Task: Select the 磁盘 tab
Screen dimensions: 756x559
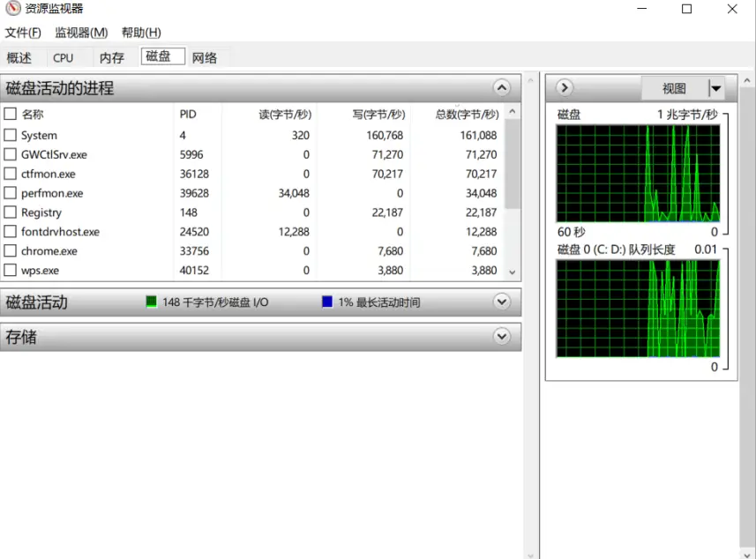Action: (x=162, y=56)
